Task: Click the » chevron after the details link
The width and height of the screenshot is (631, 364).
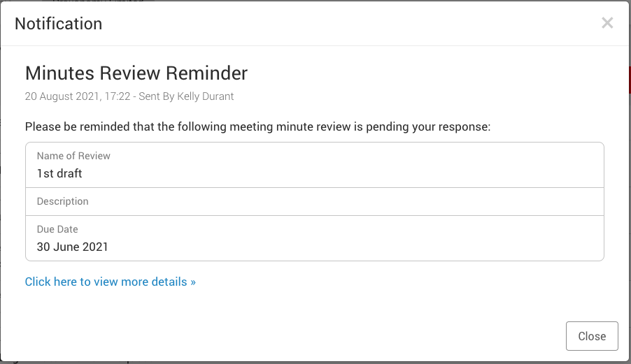Action: [192, 282]
